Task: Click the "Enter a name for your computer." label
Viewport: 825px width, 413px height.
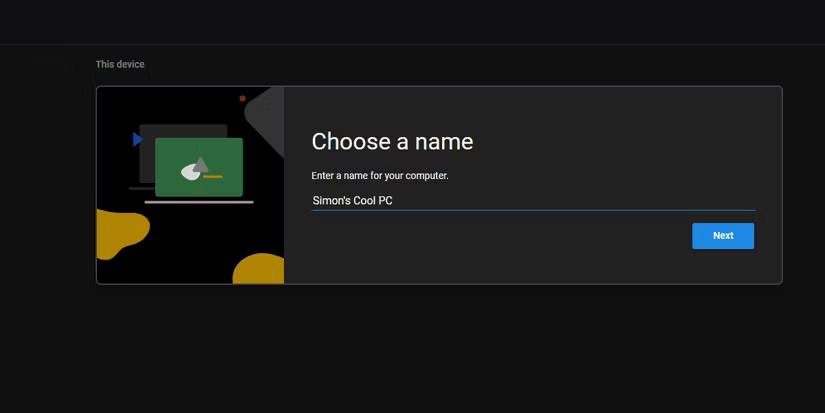Action: click(380, 176)
